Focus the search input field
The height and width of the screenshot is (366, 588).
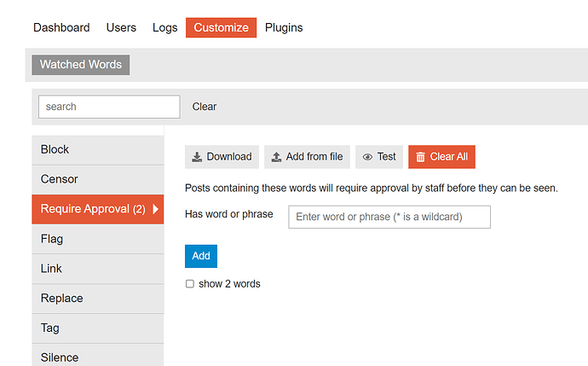point(109,107)
